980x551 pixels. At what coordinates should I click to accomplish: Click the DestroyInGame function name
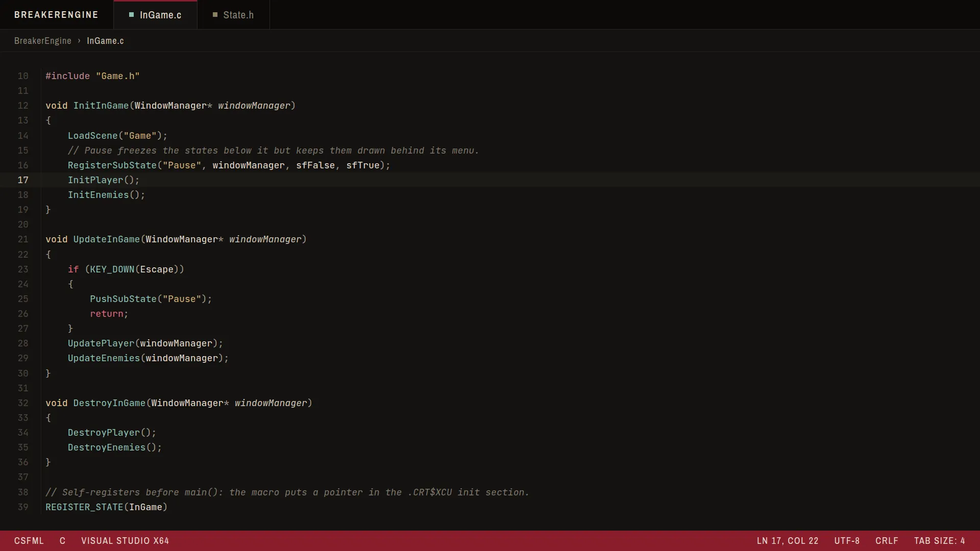tap(109, 403)
